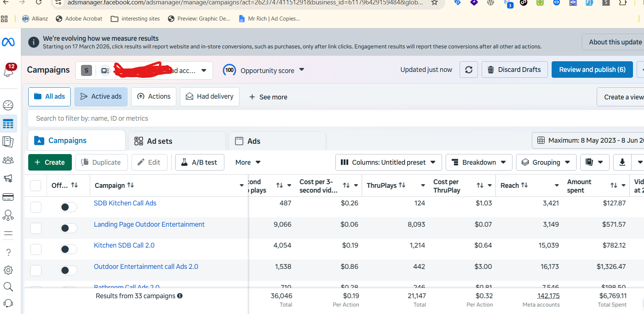Image resolution: width=644 pixels, height=314 pixels.
Task: Open the Breakdown dropdown
Action: pos(479,162)
